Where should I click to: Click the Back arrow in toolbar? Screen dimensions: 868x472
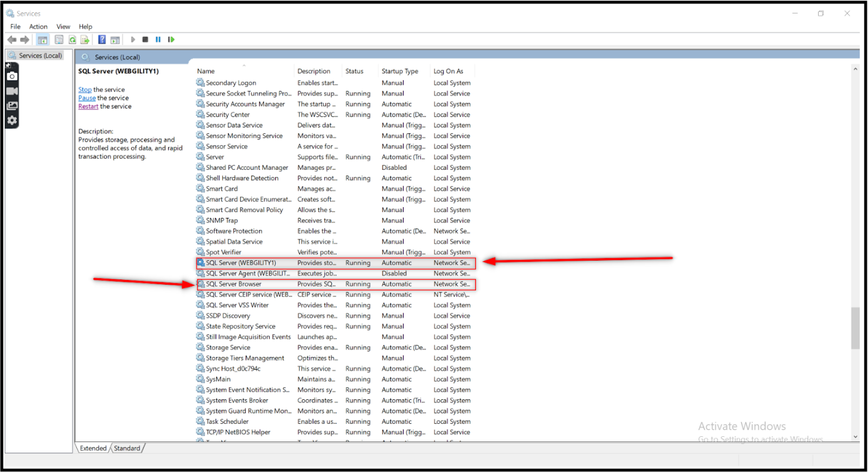(x=12, y=40)
